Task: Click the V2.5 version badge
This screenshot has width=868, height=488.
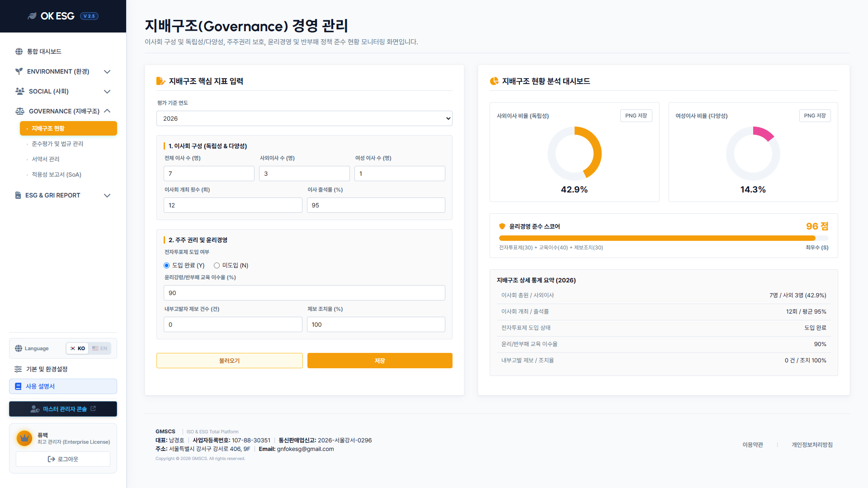Action: tap(89, 16)
